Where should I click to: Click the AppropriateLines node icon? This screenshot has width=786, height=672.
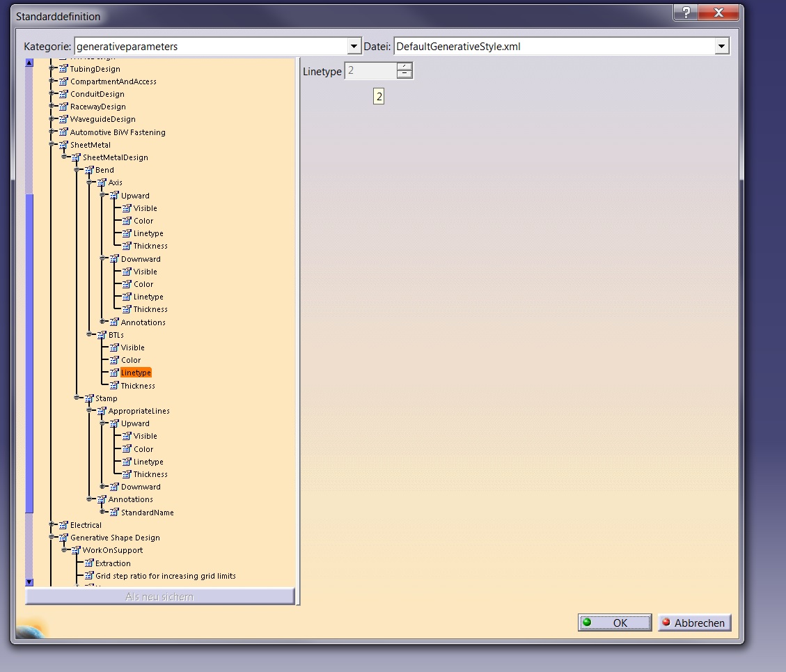101,411
